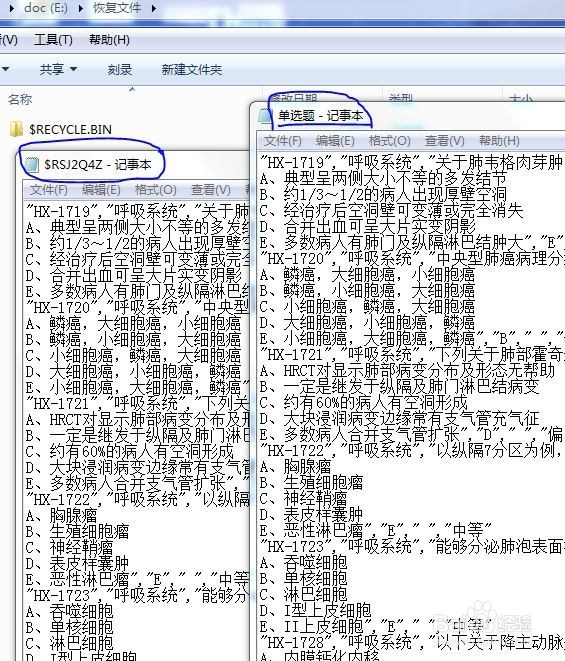Click line "HX-1728" in 单选题 Notepad
The height and width of the screenshot is (661, 565).
[412, 642]
